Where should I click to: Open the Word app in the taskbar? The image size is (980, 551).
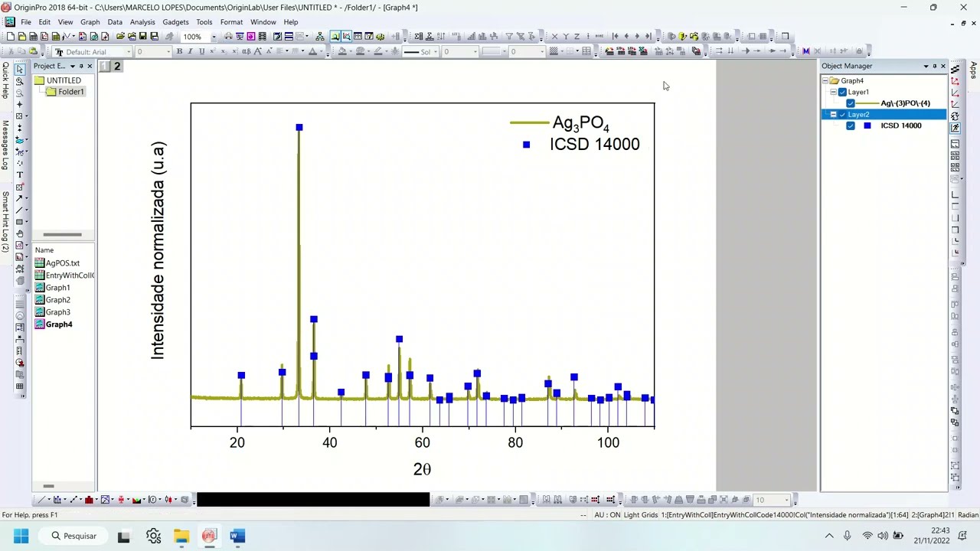tap(237, 536)
